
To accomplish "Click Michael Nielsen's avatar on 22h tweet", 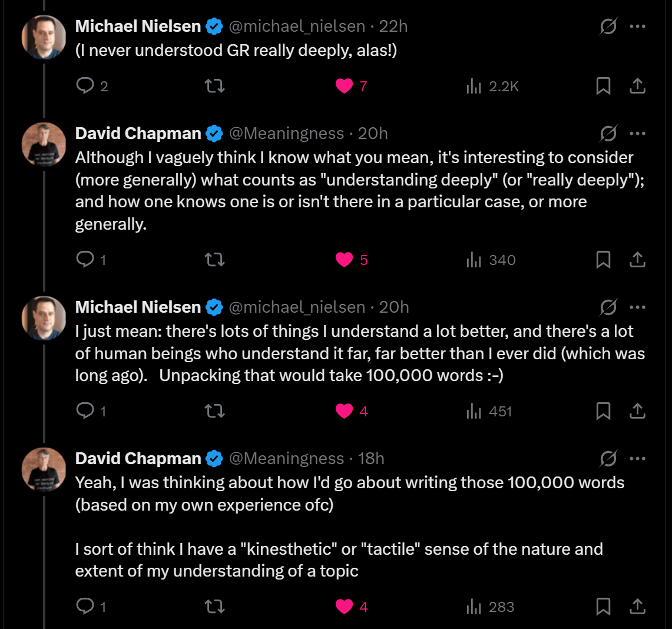I will tap(44, 38).
